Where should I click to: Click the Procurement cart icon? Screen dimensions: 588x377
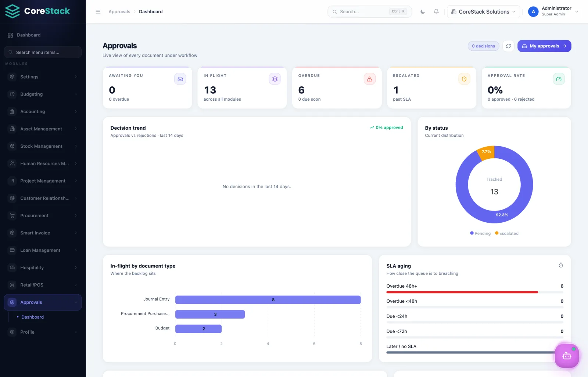pyautogui.click(x=12, y=215)
